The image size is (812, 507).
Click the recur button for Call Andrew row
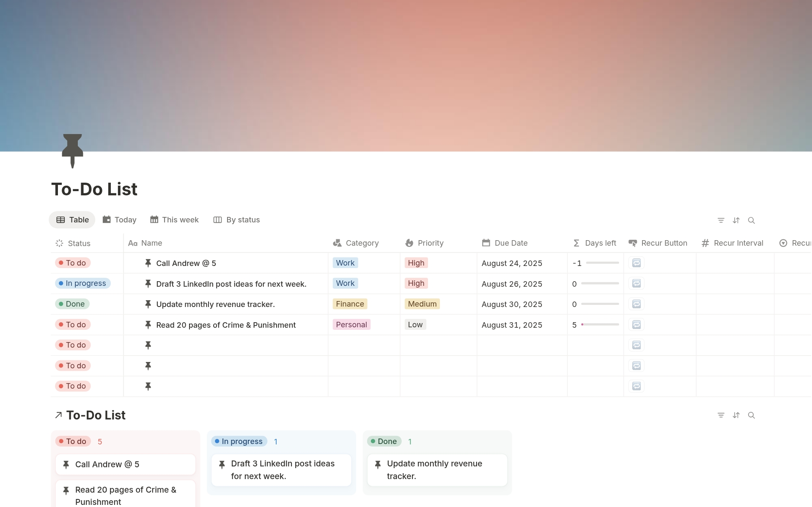(x=636, y=263)
